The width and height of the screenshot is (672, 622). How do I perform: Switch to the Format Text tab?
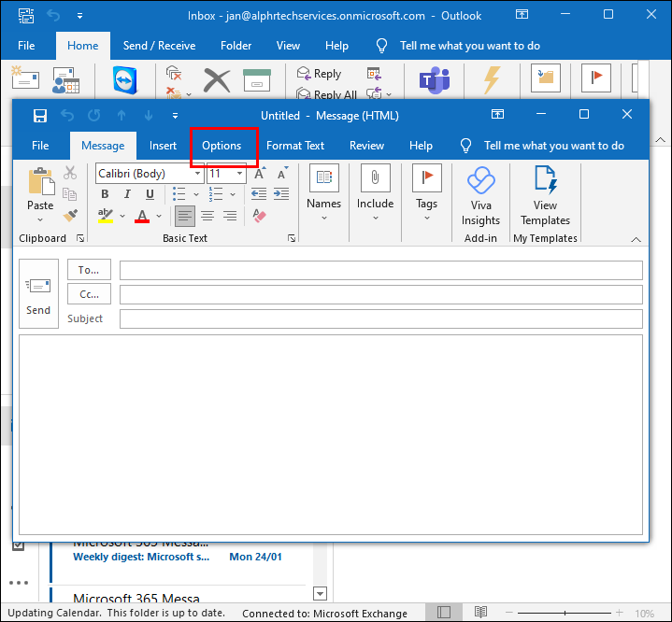295,146
